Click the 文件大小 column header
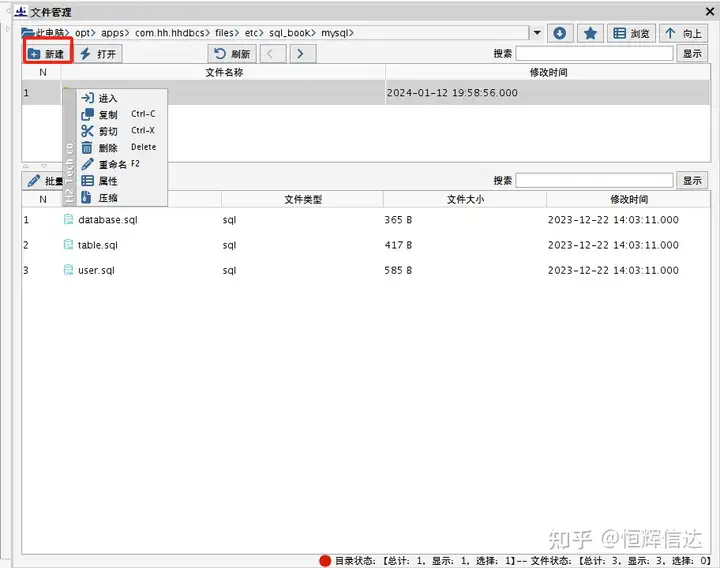Viewport: 720px width, 568px height. tap(465, 199)
